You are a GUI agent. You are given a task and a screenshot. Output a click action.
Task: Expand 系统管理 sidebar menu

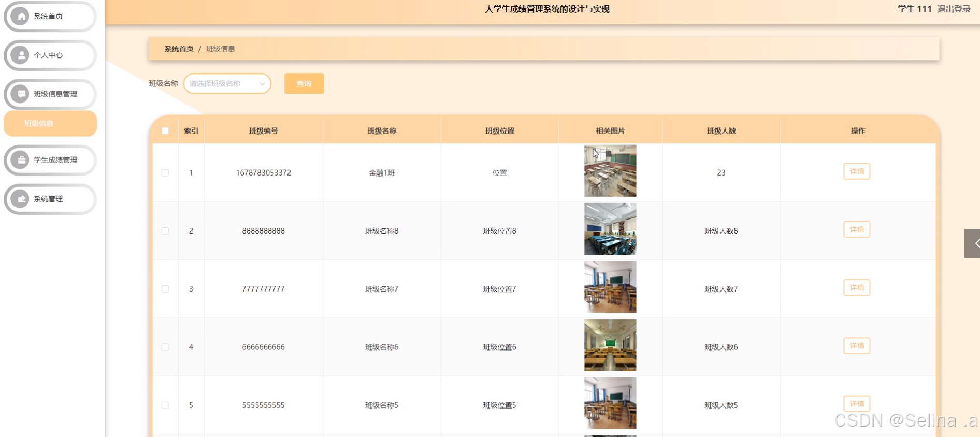click(x=50, y=199)
